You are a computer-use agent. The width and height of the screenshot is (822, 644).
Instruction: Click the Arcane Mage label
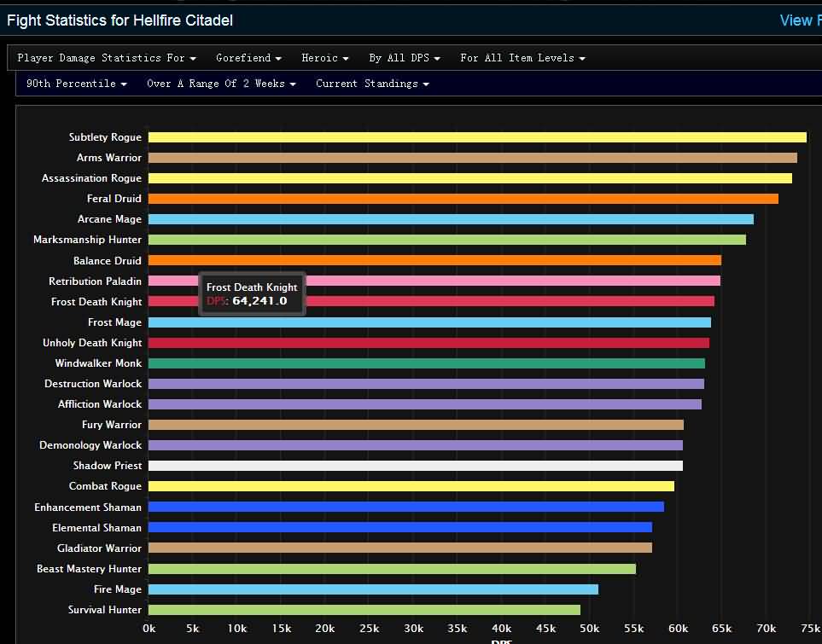point(109,219)
